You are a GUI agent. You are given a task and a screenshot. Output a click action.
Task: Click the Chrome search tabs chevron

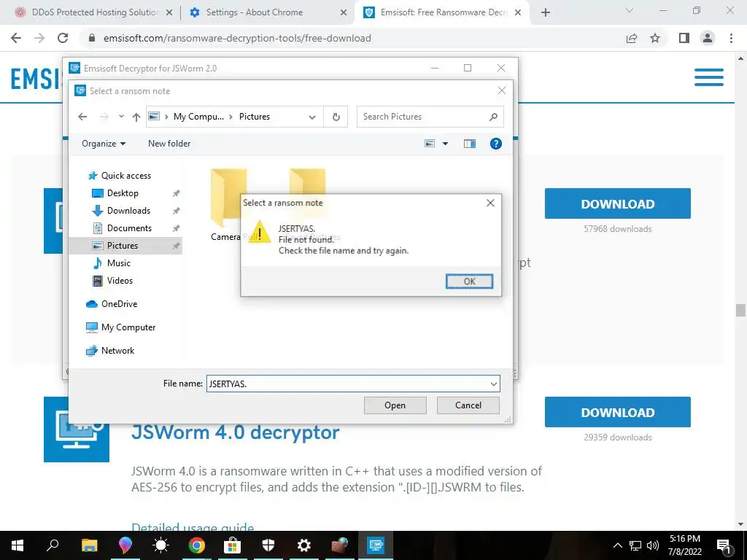tap(630, 10)
